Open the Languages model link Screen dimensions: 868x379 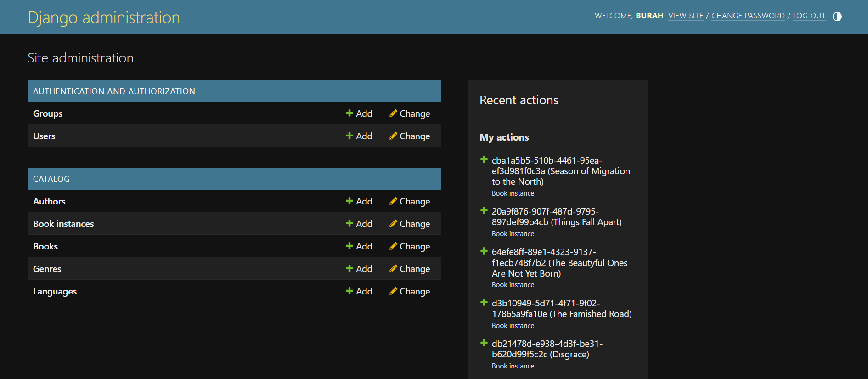(55, 292)
